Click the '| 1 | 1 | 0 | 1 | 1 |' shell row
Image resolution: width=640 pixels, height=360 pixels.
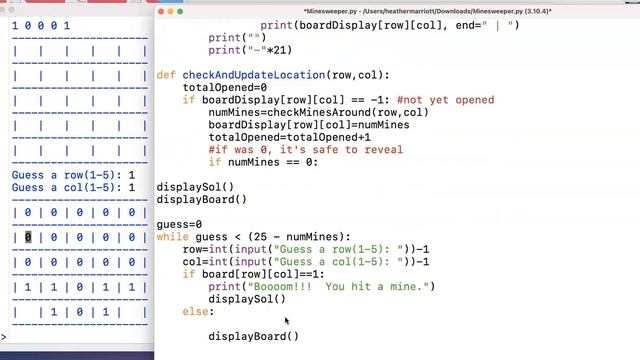point(80,287)
